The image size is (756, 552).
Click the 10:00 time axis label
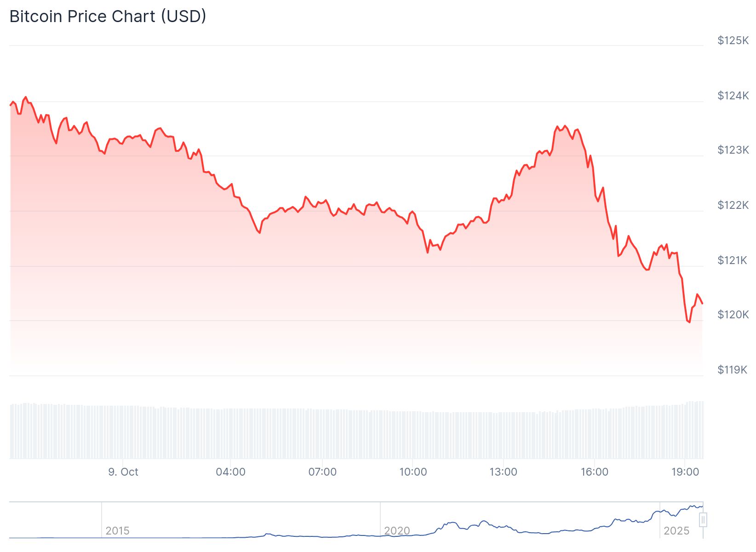[x=413, y=472]
